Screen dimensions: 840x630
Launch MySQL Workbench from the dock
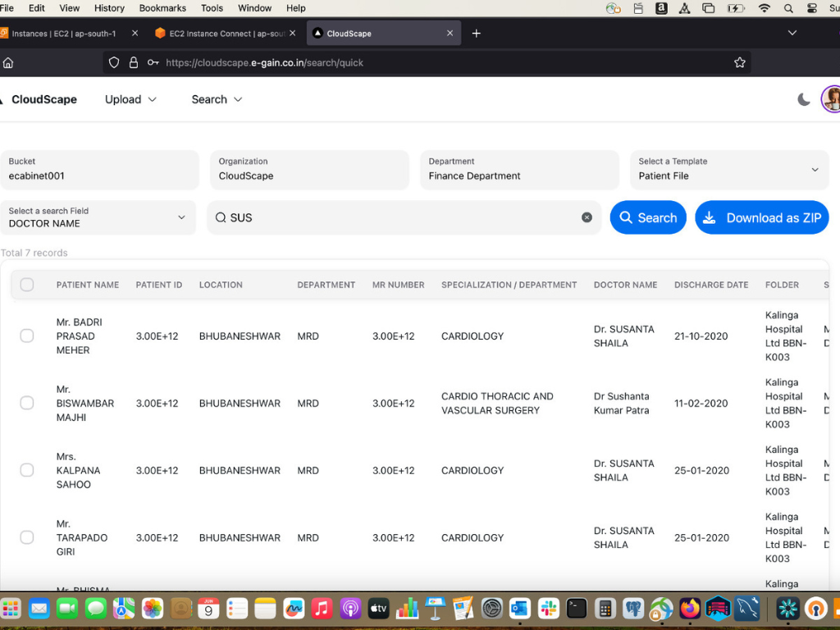(x=746, y=609)
